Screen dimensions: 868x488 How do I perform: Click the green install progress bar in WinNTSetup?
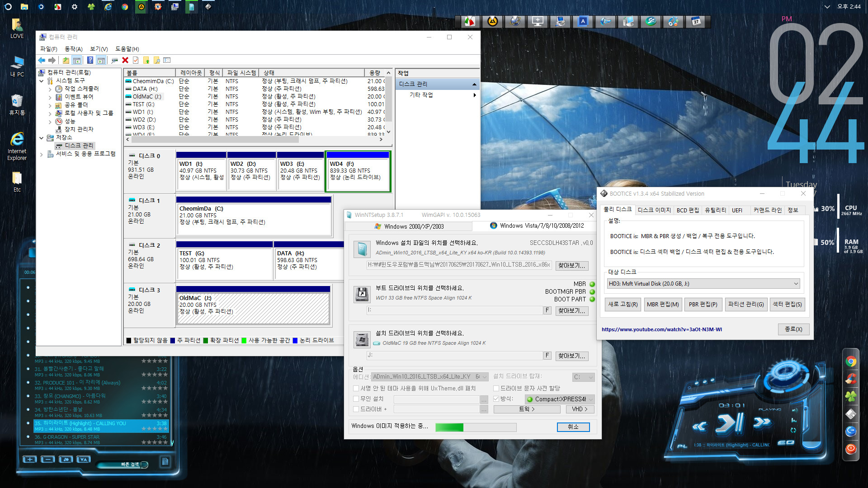tap(476, 427)
